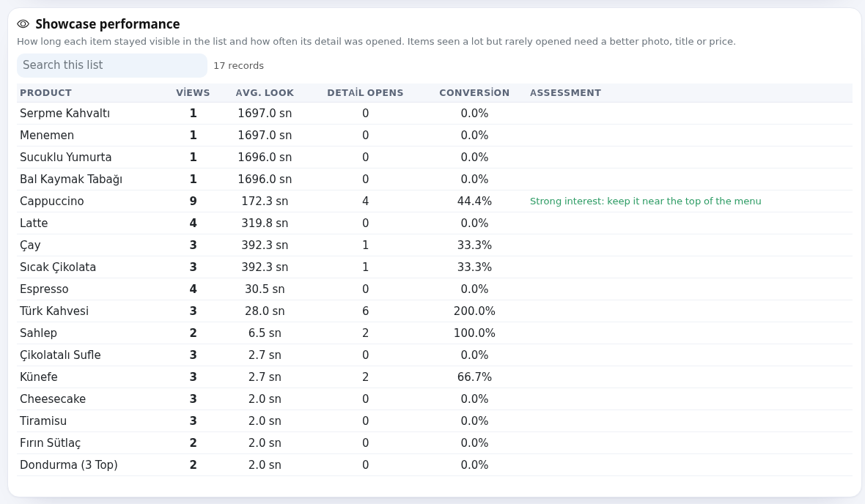Click the 319.8 sn average look value
Image resolution: width=865 pixels, height=504 pixels.
pyautogui.click(x=265, y=223)
